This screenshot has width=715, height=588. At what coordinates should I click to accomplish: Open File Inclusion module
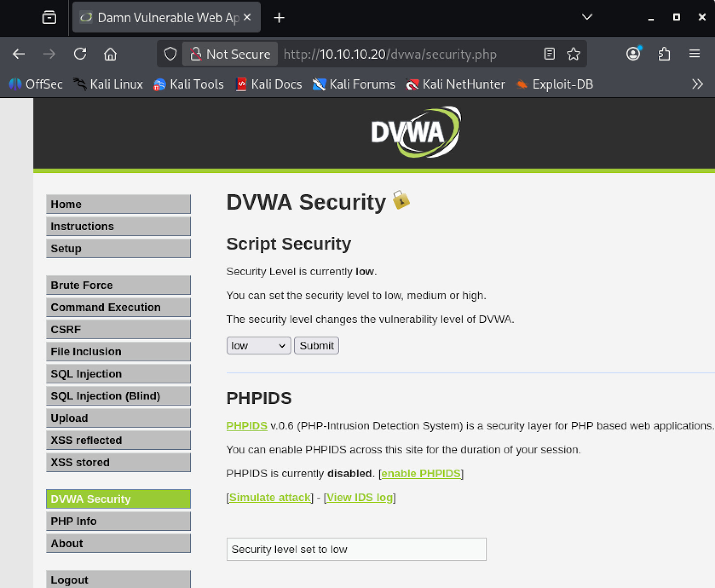tap(118, 352)
